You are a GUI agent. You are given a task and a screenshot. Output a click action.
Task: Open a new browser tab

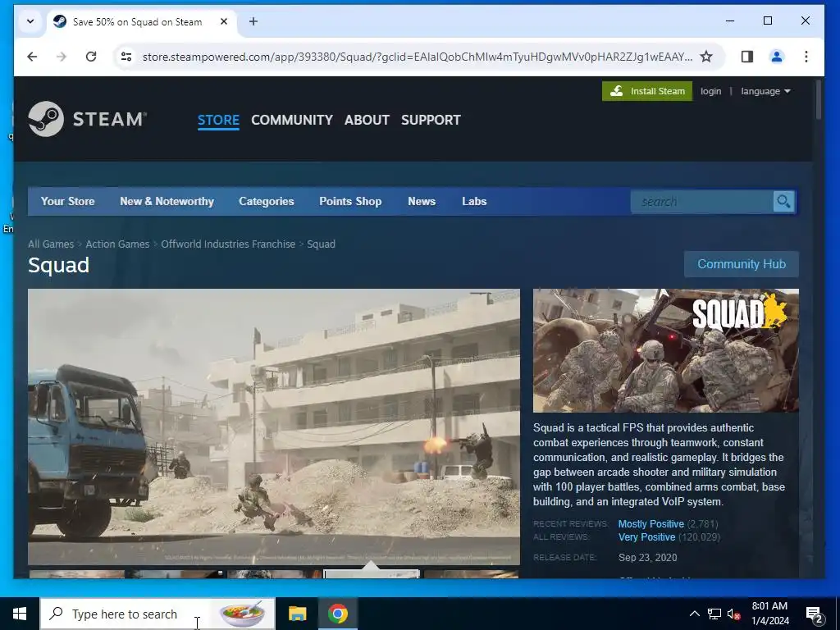click(253, 21)
